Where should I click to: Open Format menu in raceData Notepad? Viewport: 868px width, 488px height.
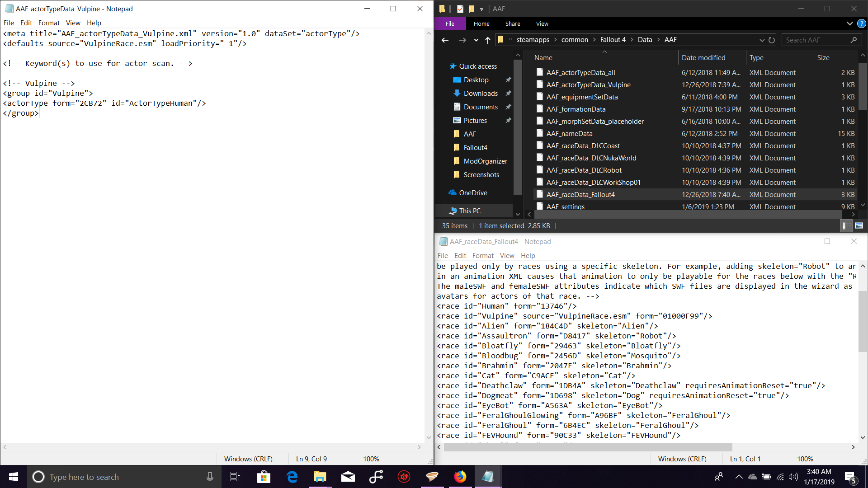[483, 255]
